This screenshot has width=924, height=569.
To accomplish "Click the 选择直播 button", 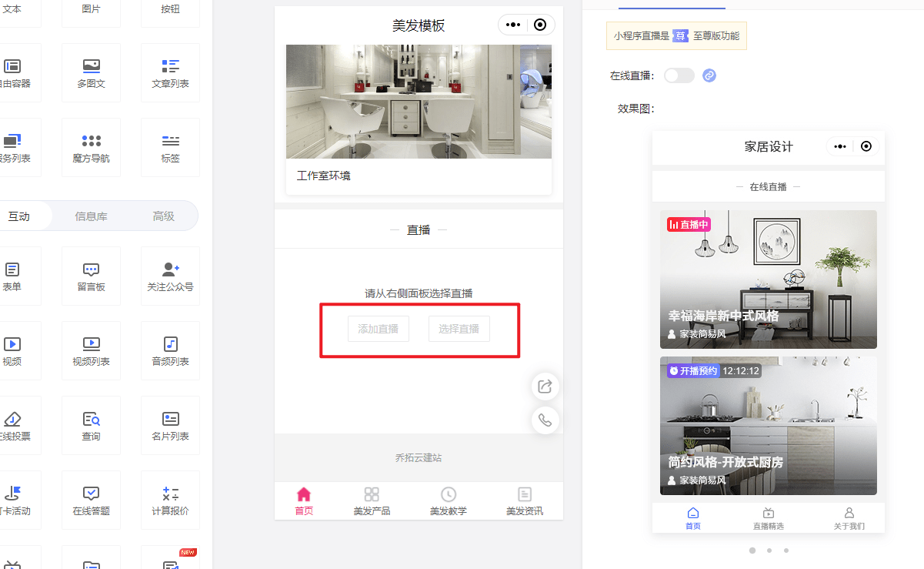I will coord(459,329).
